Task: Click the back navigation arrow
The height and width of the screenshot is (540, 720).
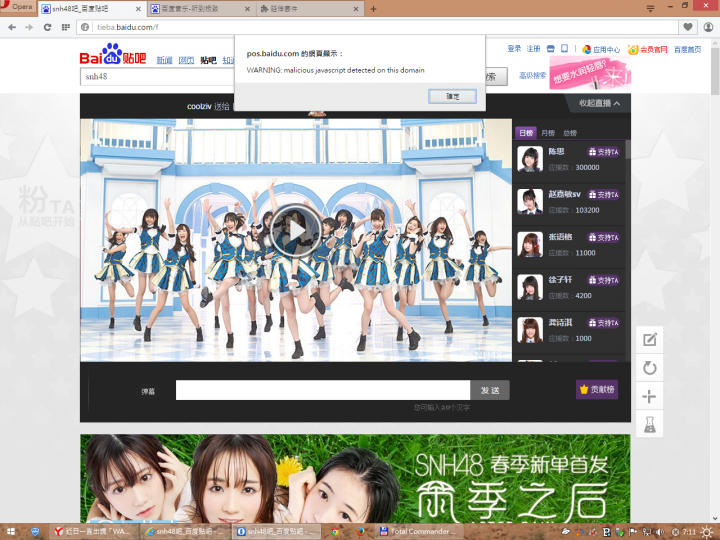Action: point(12,27)
